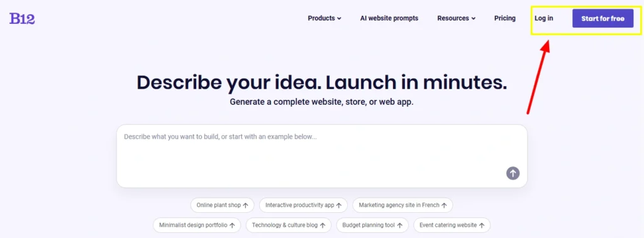The image size is (644, 238).
Task: Go to the Pricing page
Action: click(x=505, y=18)
